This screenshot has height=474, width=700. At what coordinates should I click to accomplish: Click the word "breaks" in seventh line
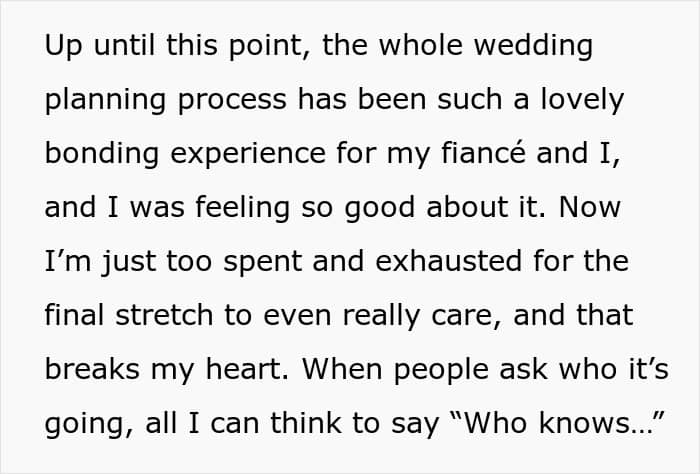pyautogui.click(x=92, y=369)
